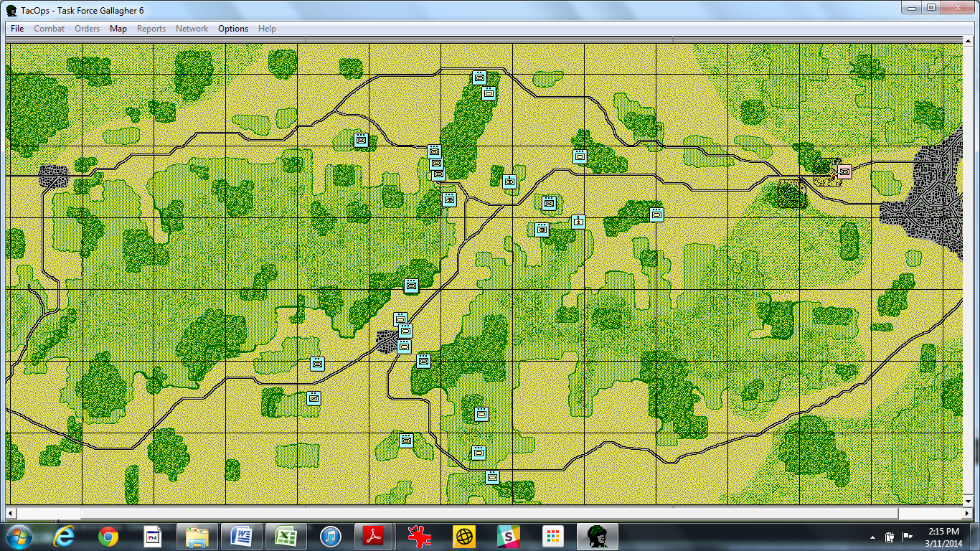Image resolution: width=980 pixels, height=551 pixels.
Task: Open the Reports menu
Action: [x=151, y=29]
